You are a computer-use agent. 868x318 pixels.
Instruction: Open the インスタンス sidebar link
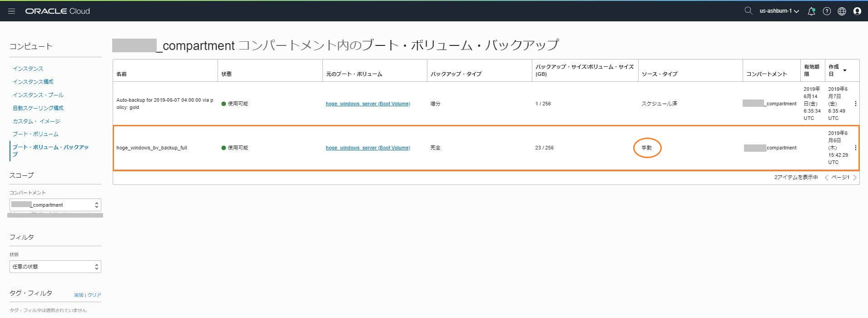click(x=28, y=69)
